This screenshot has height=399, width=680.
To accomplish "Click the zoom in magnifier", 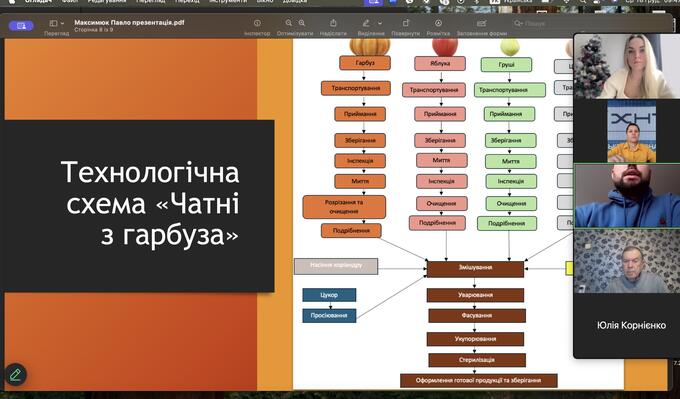I will (302, 23).
